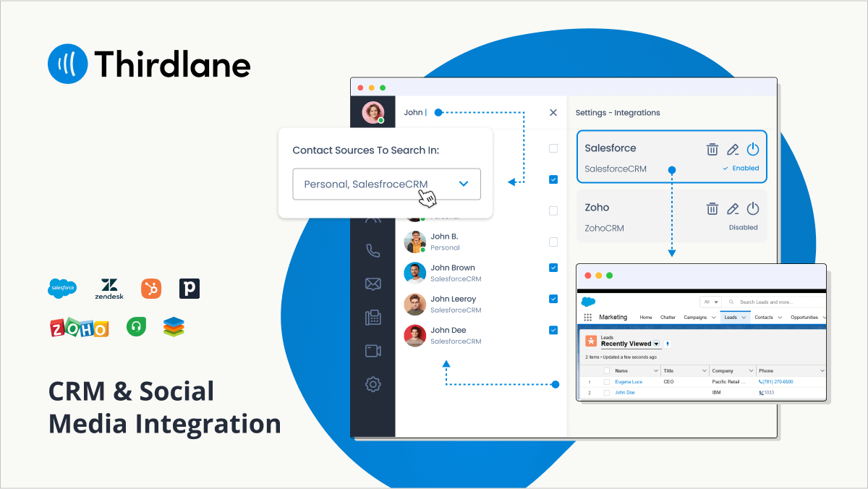
Task: Open the settings gear icon in sidebar
Action: [373, 384]
